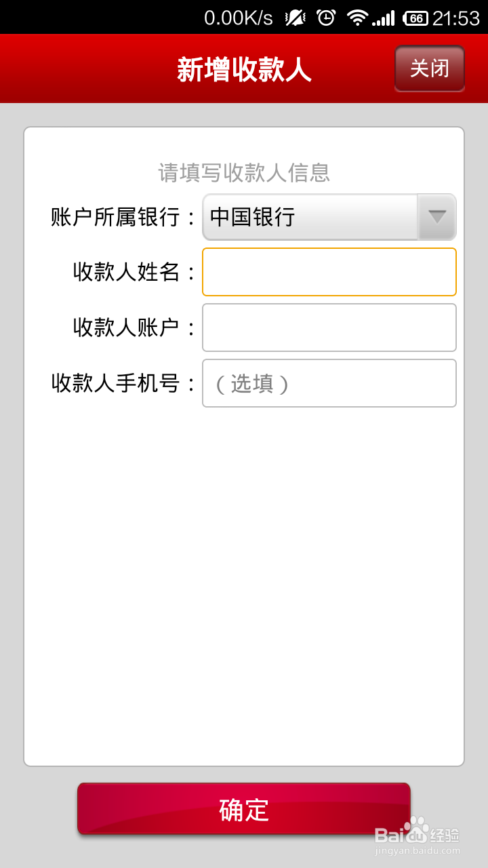Tap the battery level indicator

(415, 18)
